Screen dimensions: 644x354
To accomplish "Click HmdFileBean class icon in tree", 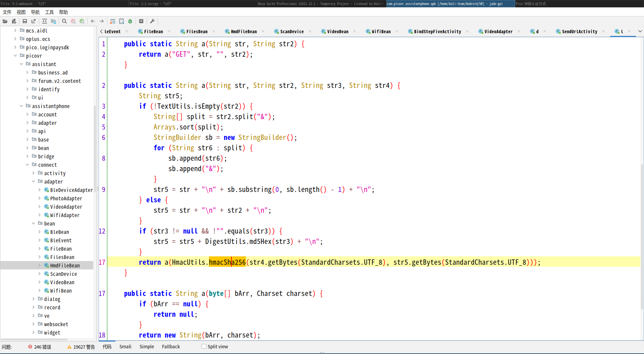I will pyautogui.click(x=47, y=265).
